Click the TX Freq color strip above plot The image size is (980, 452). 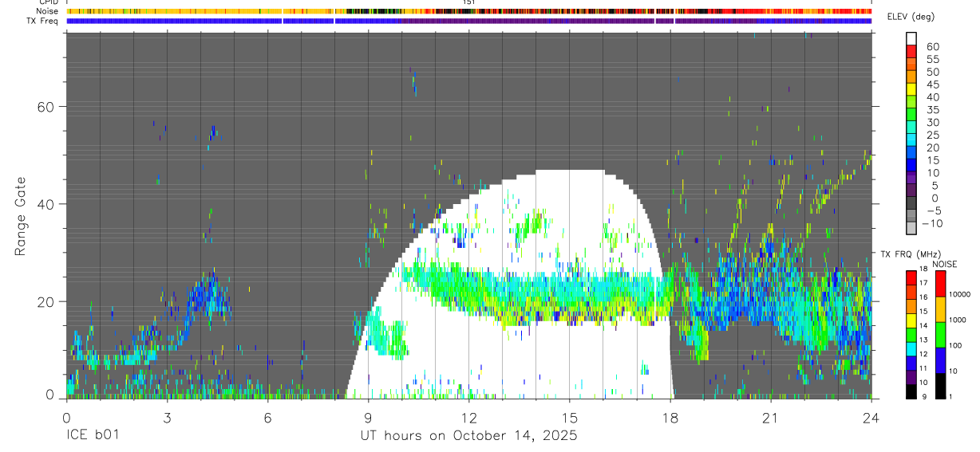(469, 21)
